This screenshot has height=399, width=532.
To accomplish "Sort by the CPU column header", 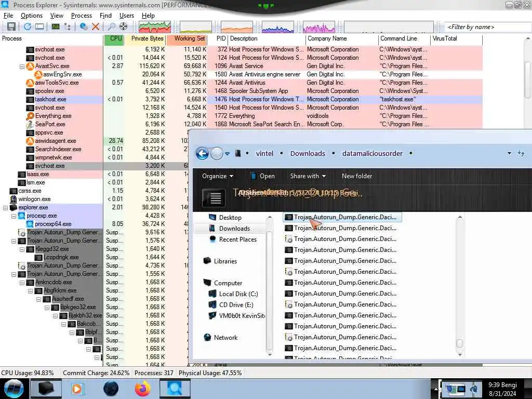I will pyautogui.click(x=114, y=38).
